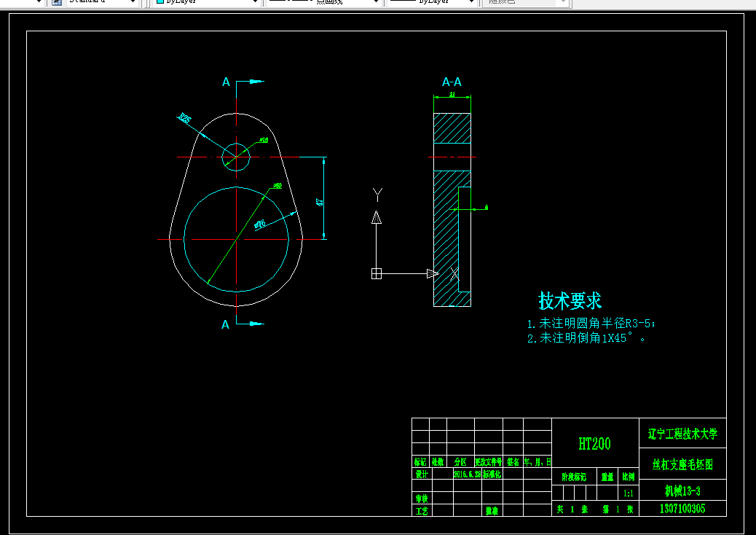Image resolution: width=756 pixels, height=535 pixels.
Task: Select the note 2.未注明倒角1X45°
Action: point(586,338)
